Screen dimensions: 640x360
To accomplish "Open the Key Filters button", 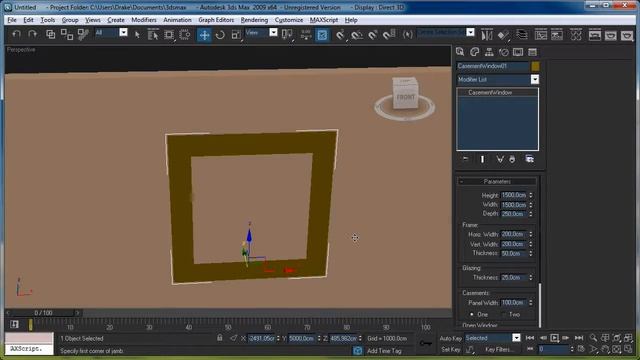I will coord(499,349).
